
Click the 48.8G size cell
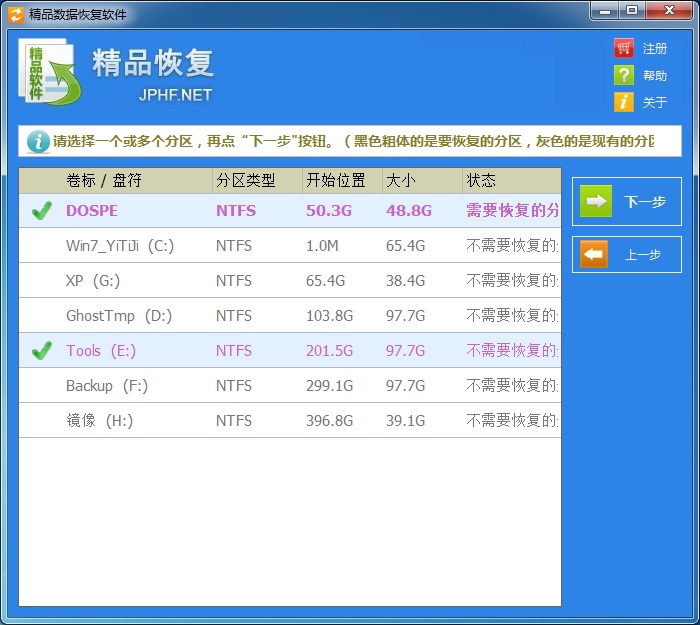[409, 211]
